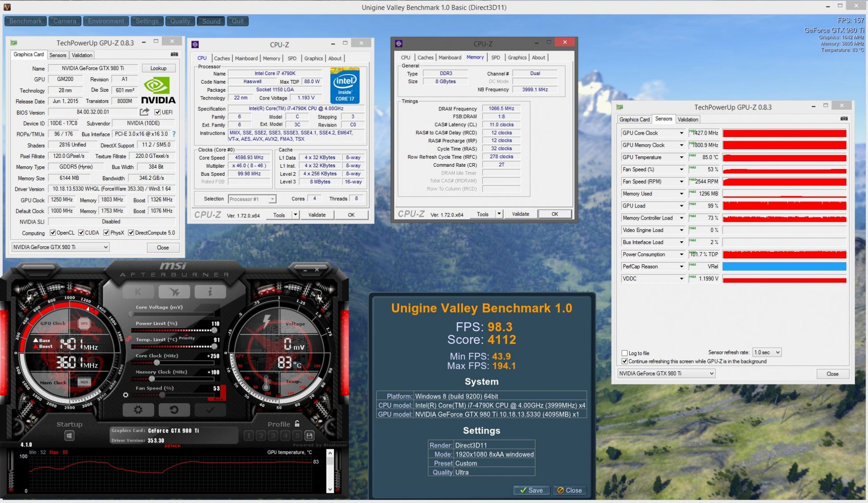Expand the PerfCap Reason sensor dropdown

tap(681, 267)
